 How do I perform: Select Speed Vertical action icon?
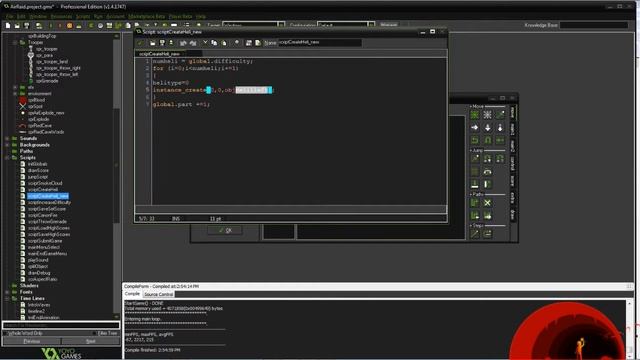pos(487,128)
